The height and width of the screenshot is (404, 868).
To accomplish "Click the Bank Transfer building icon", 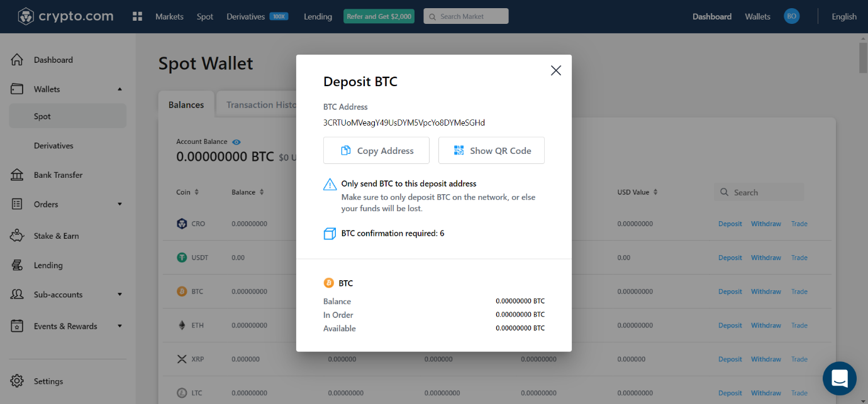I will [17, 175].
